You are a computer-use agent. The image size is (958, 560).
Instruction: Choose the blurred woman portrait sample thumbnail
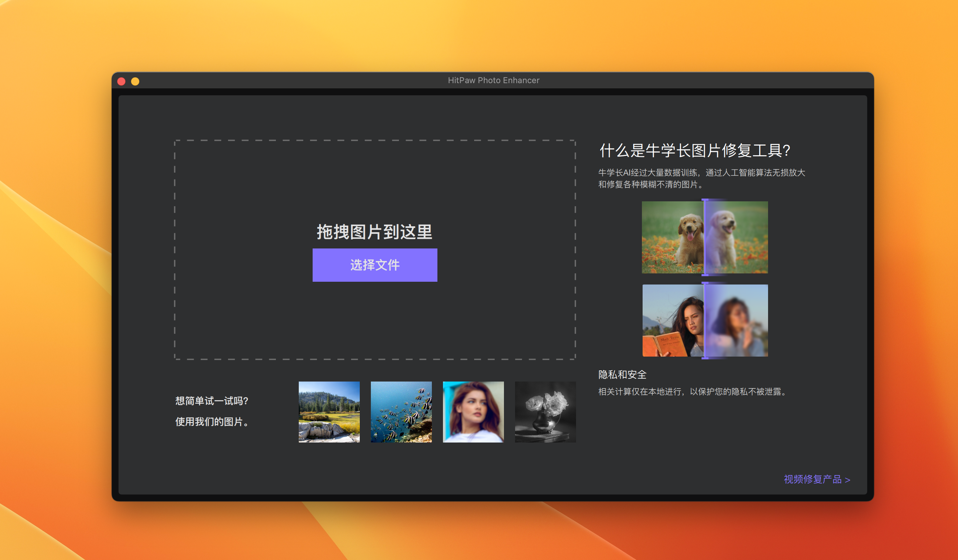tap(473, 412)
